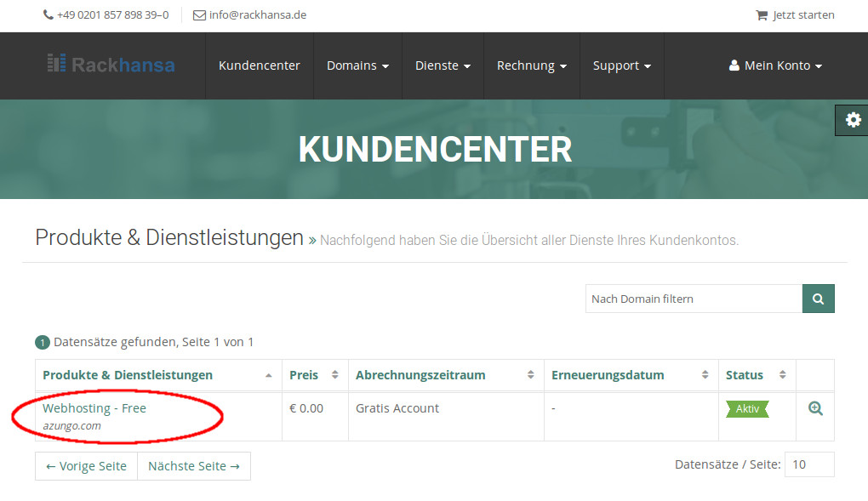Open the settings gear panel
868x501 pixels.
[853, 120]
